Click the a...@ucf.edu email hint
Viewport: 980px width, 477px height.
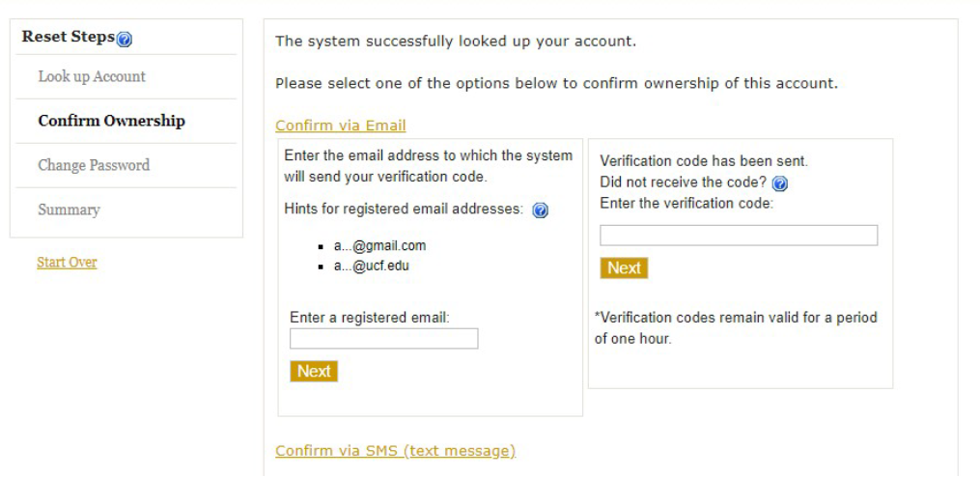point(372,266)
